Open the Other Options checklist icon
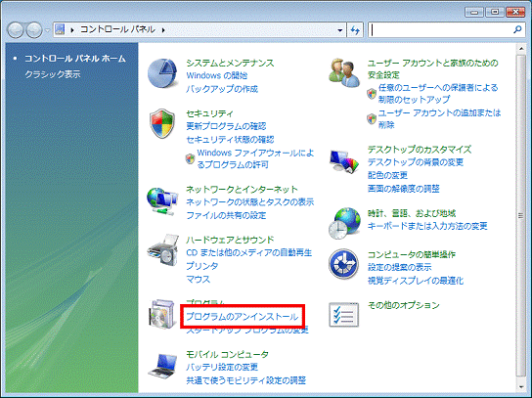Screen dimensions: 532x398 343,315
